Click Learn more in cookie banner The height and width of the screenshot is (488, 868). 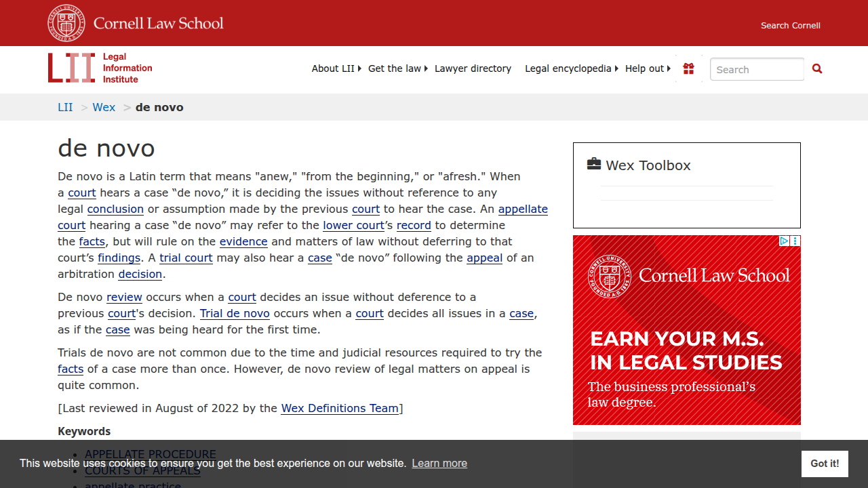coord(439,464)
